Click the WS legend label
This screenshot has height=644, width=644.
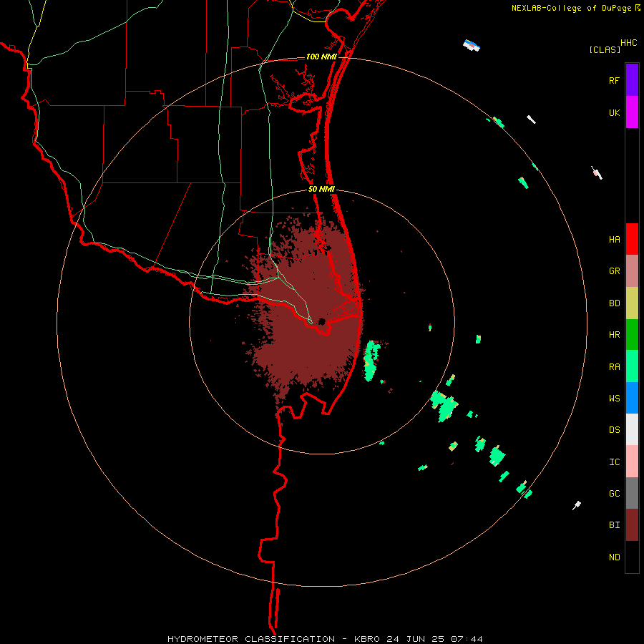(614, 398)
